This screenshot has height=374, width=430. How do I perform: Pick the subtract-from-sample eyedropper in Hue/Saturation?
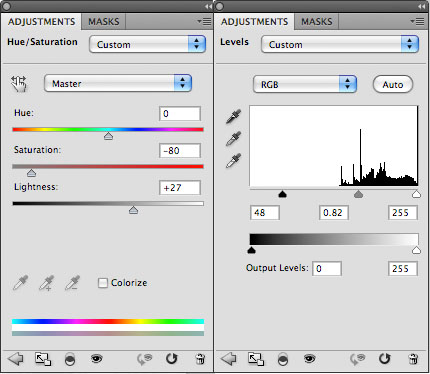(x=72, y=283)
